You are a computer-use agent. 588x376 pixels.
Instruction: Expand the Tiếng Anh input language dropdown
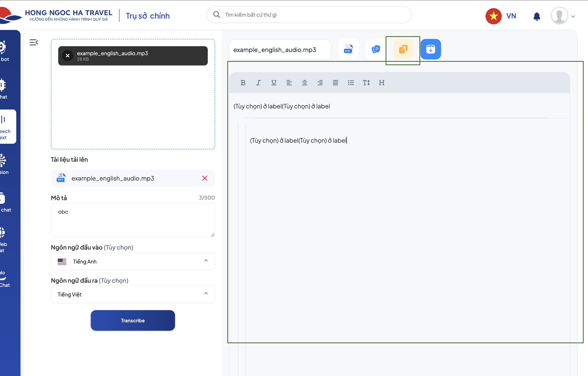pos(133,261)
